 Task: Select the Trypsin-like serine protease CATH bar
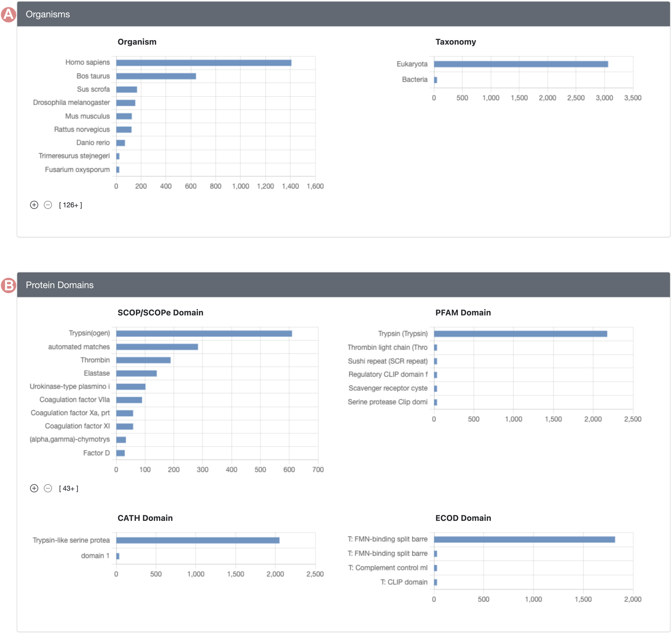[x=198, y=540]
